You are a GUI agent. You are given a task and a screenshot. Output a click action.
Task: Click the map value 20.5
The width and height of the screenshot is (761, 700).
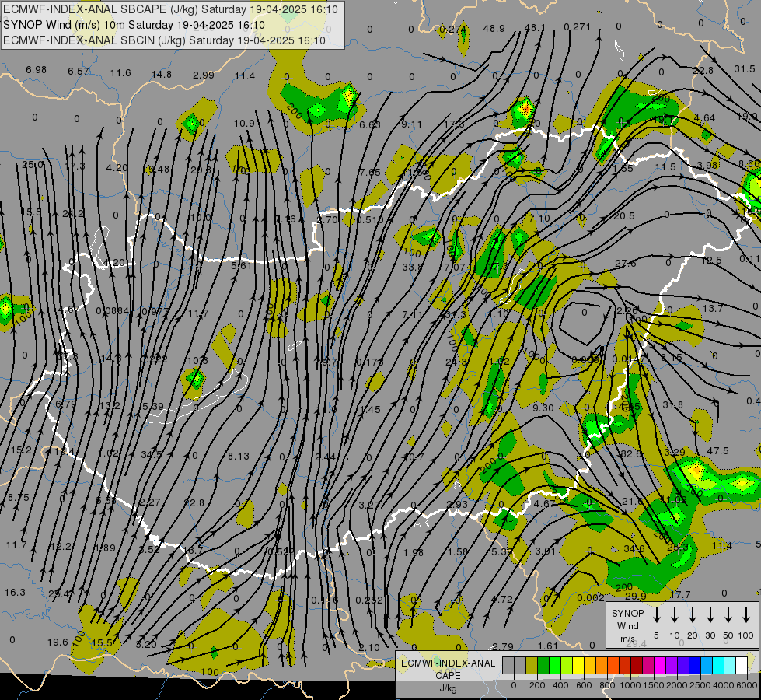pos(623,215)
